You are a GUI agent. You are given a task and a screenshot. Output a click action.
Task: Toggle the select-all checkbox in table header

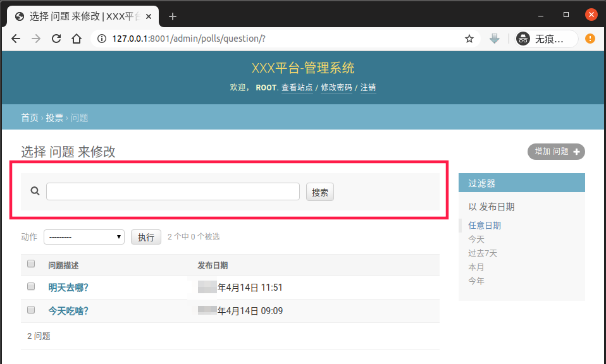click(31, 264)
